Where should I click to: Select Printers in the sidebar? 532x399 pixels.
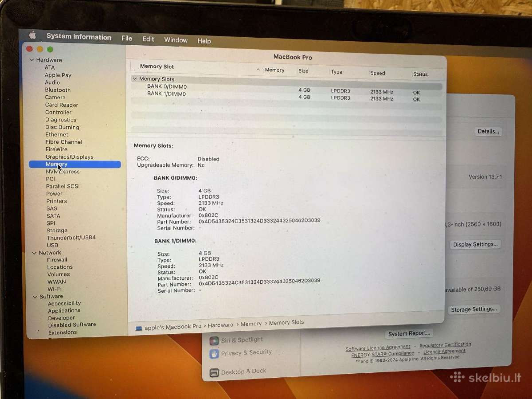tap(56, 201)
